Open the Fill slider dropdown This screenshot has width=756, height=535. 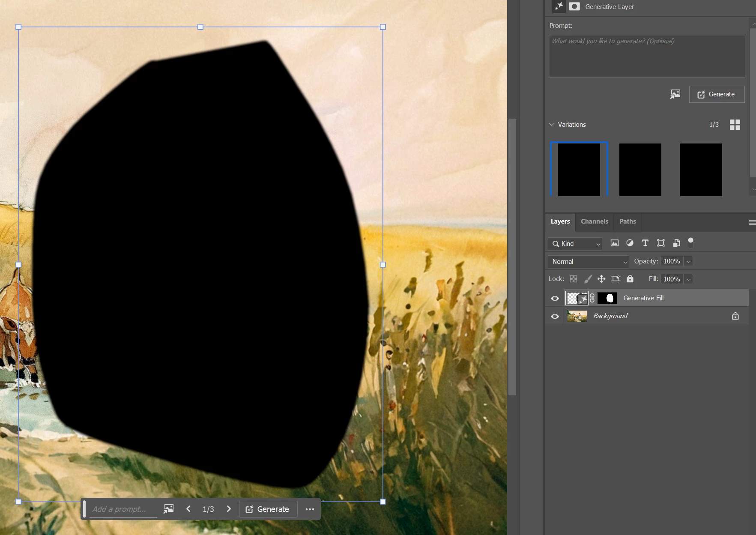(x=688, y=279)
